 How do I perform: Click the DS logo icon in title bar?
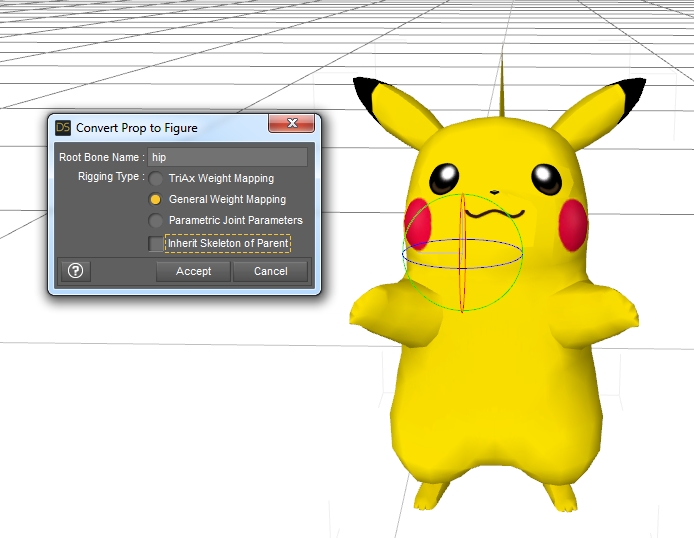[x=63, y=128]
